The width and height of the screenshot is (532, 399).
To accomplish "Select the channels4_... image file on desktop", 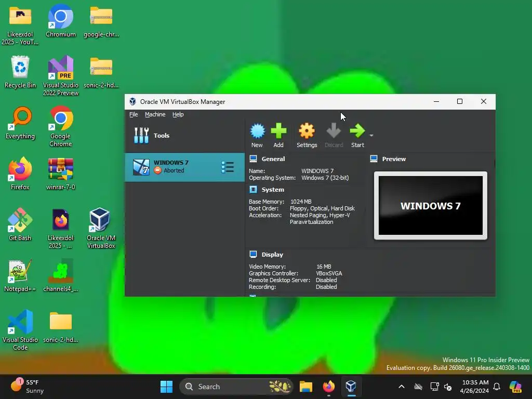I will 61,275.
